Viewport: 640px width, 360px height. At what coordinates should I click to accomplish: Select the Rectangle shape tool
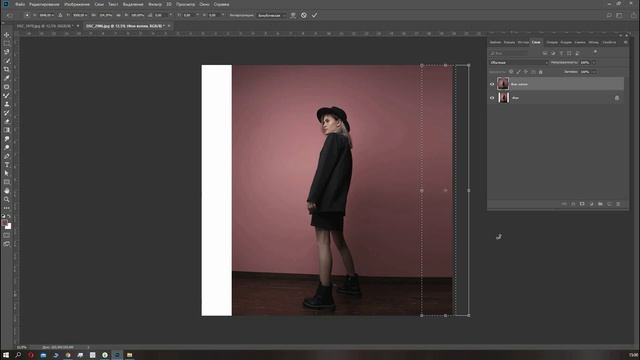point(7,182)
